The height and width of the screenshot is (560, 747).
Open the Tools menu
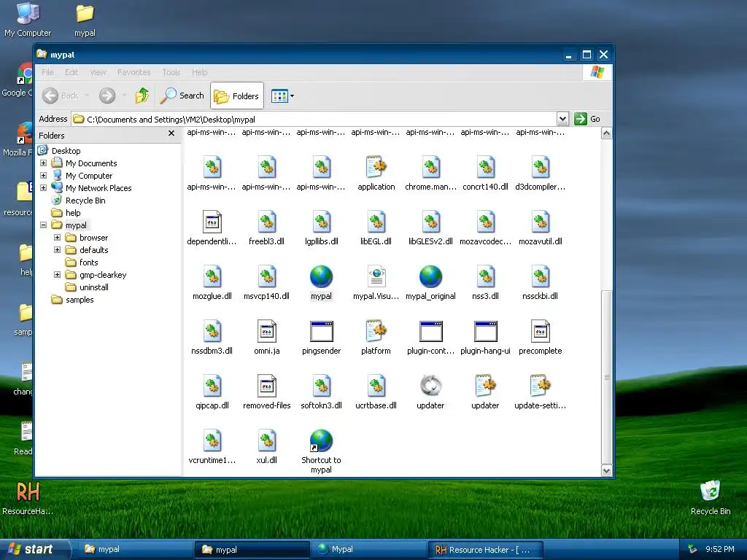point(171,72)
